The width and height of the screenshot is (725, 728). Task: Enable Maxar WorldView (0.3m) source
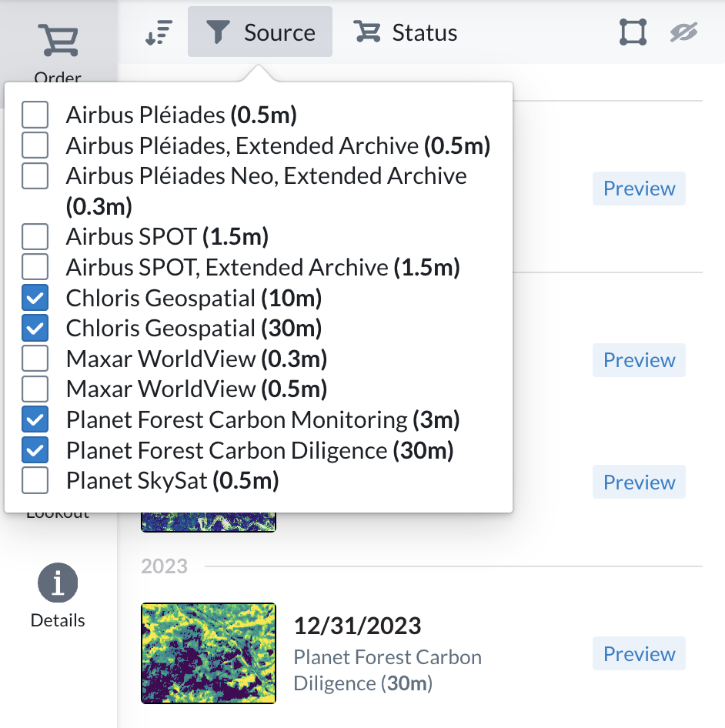[x=35, y=359]
